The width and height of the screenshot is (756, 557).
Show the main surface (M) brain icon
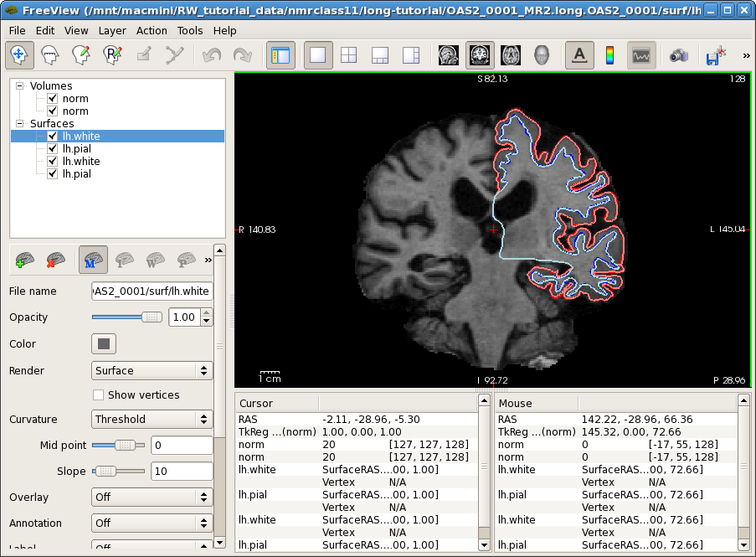92,260
